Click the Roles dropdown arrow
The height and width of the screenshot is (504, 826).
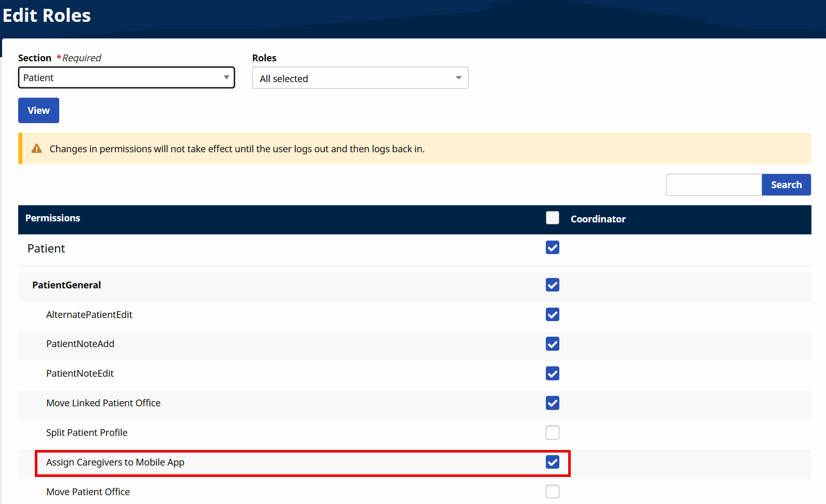(x=458, y=78)
